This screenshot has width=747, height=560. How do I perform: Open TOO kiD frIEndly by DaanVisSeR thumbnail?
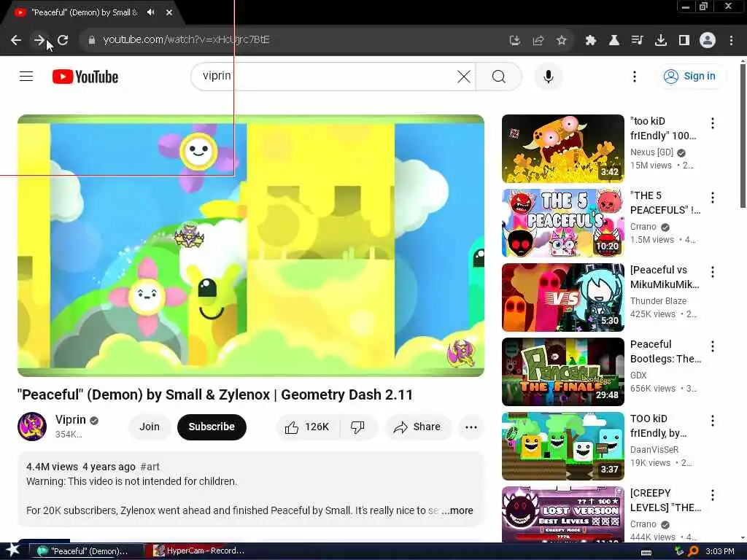[x=563, y=446]
